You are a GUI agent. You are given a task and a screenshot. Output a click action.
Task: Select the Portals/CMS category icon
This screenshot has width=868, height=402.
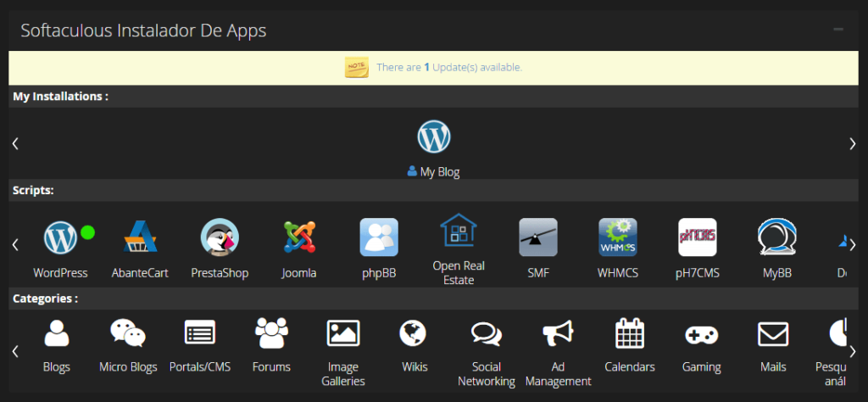coord(200,332)
